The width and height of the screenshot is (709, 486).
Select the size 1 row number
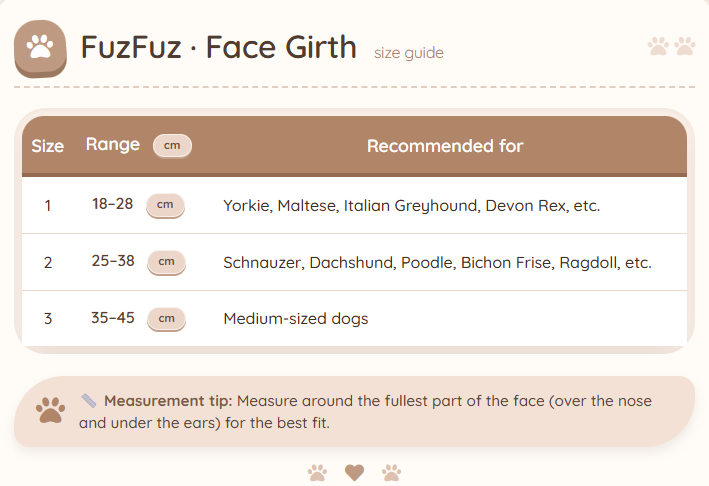click(x=47, y=206)
